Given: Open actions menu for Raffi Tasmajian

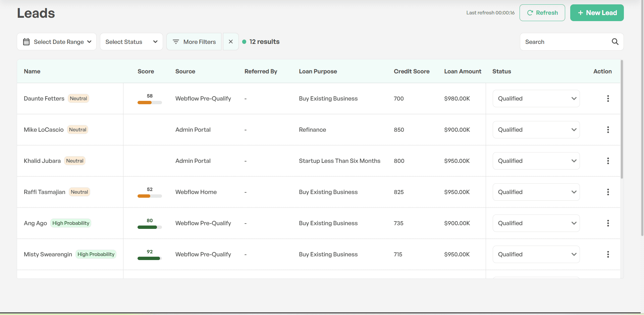Looking at the screenshot, I should (608, 192).
